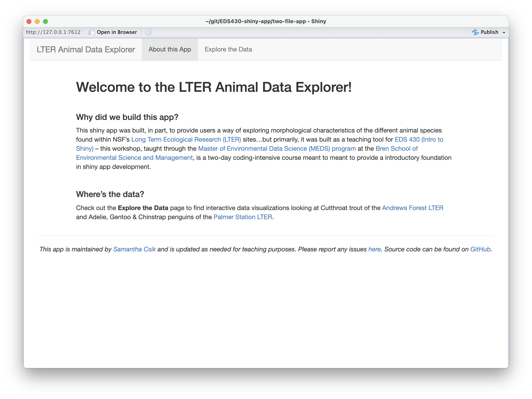The width and height of the screenshot is (532, 399).
Task: Click the yellow minimize window button
Action: (37, 22)
